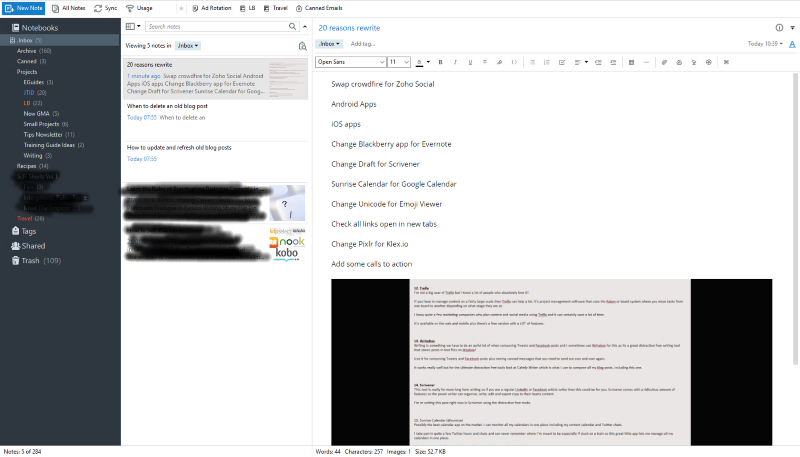Open the Tips Newsletter notebook

click(x=49, y=135)
